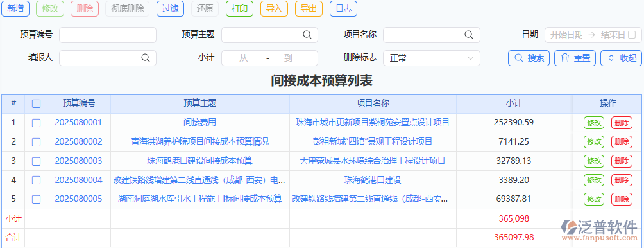The image size is (644, 248).
Task: Check the box for row 2025080004
Action: pyautogui.click(x=36, y=180)
